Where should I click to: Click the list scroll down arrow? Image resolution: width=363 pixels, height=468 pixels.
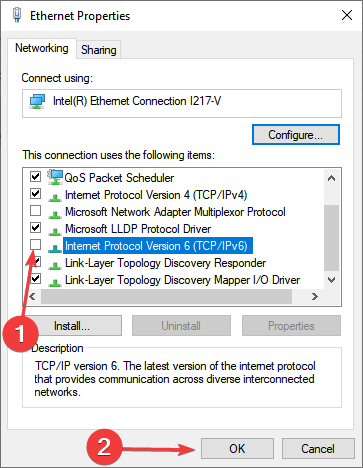(331, 280)
